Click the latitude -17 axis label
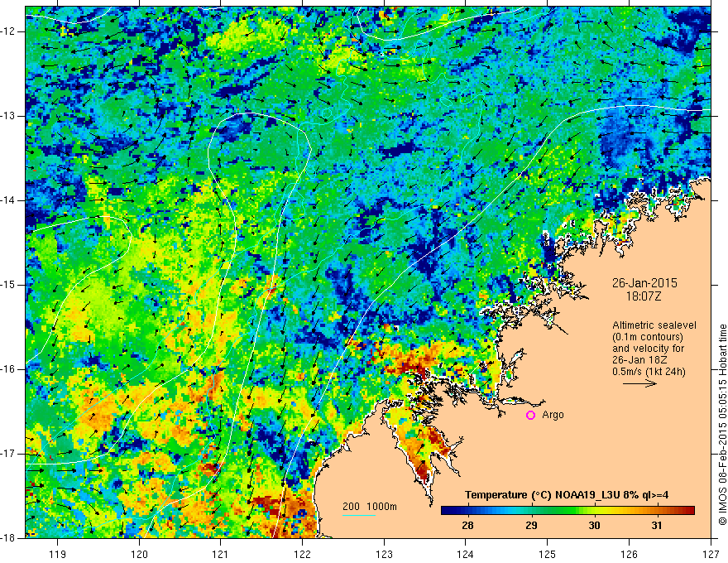This screenshot has height=563, width=728. click(x=8, y=454)
